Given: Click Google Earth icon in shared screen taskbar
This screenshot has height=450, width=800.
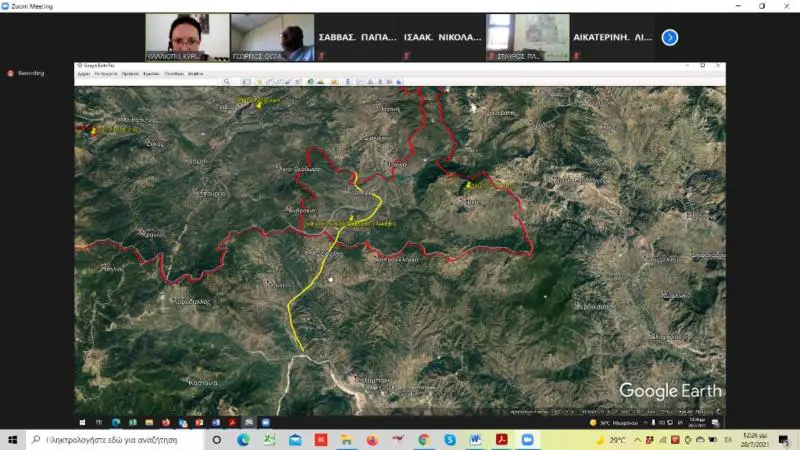Looking at the screenshot, I should coord(248,422).
